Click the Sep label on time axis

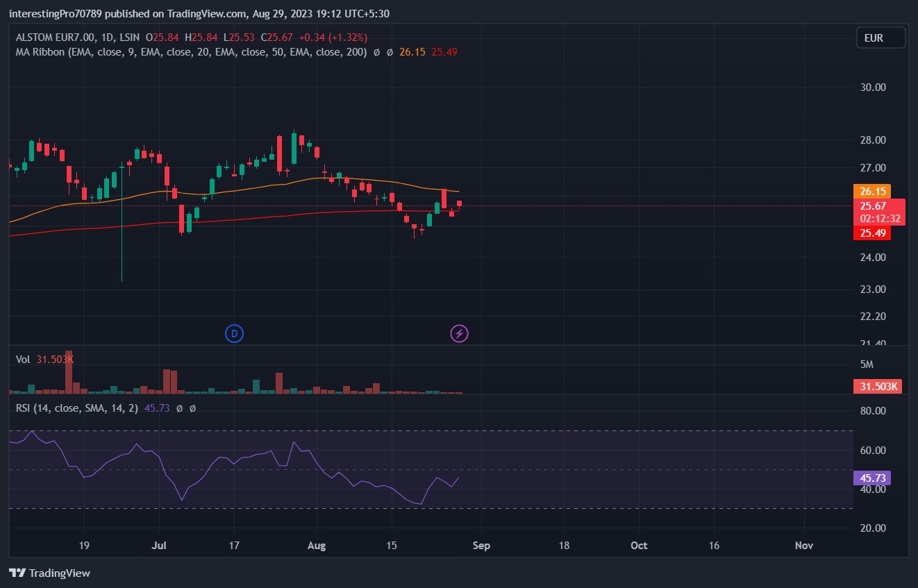[x=481, y=546]
